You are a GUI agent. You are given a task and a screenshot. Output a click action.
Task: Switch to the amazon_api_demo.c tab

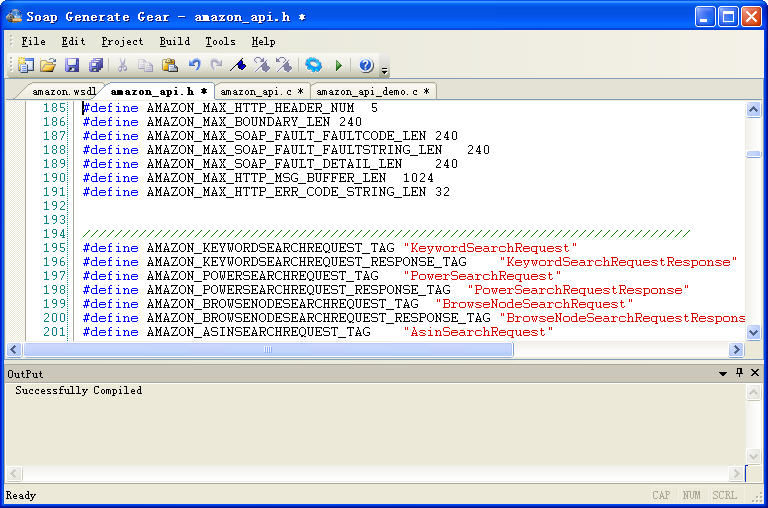(x=372, y=91)
